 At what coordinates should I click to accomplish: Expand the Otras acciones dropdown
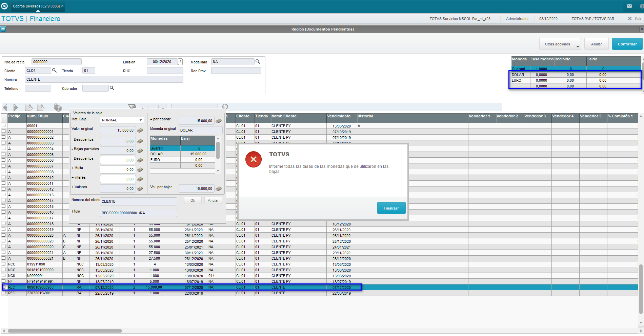[x=560, y=44]
